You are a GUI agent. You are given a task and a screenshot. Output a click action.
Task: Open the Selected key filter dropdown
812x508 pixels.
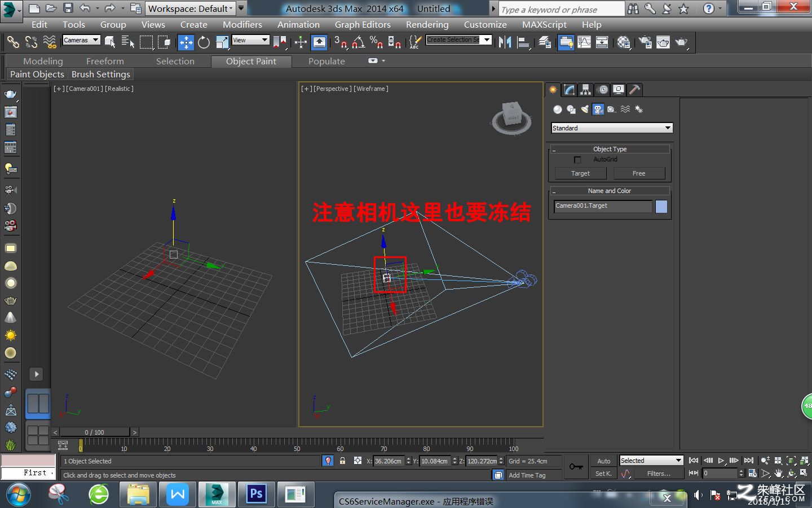coord(651,461)
